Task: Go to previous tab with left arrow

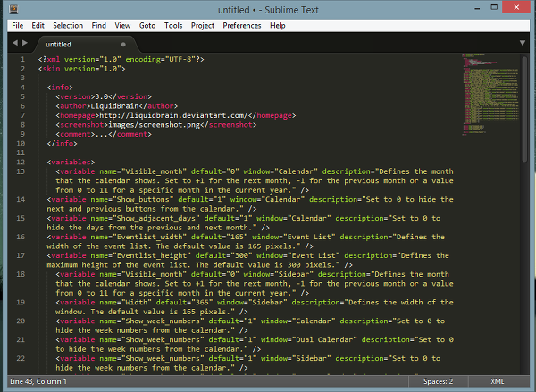Action: tap(15, 43)
